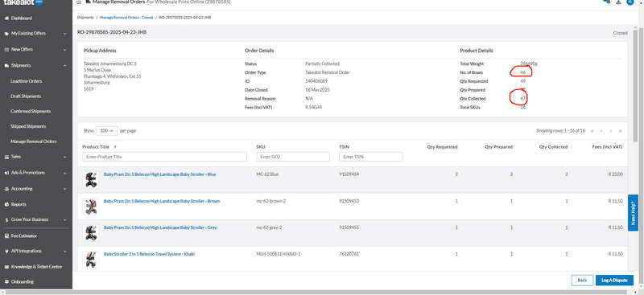Click the Back button
Image resolution: width=644 pixels, height=295 pixels.
[582, 281]
